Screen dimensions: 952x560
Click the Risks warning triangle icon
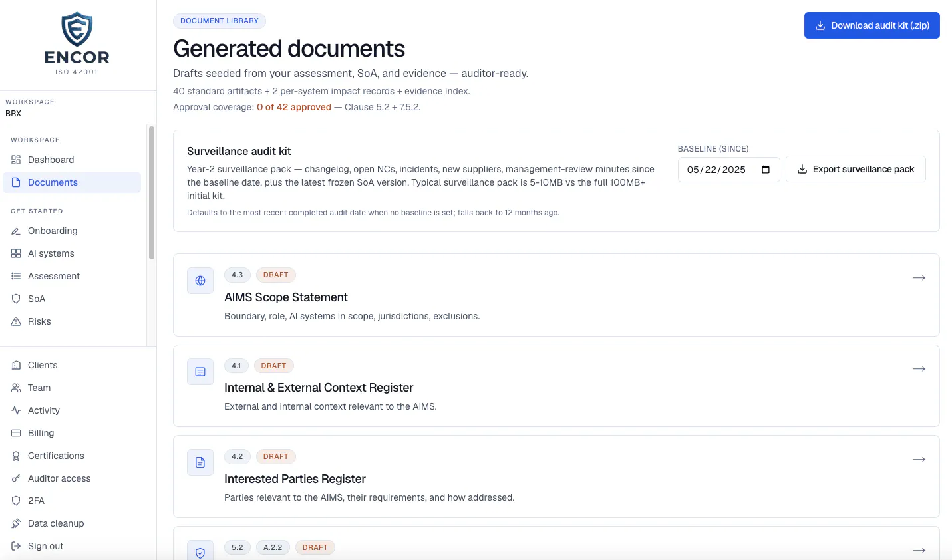pyautogui.click(x=16, y=321)
